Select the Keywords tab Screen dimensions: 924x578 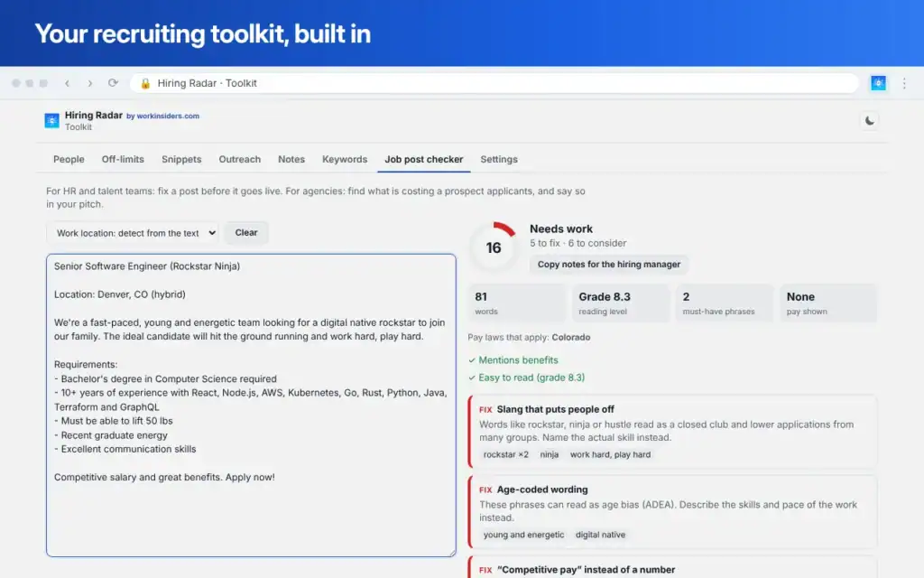point(345,159)
